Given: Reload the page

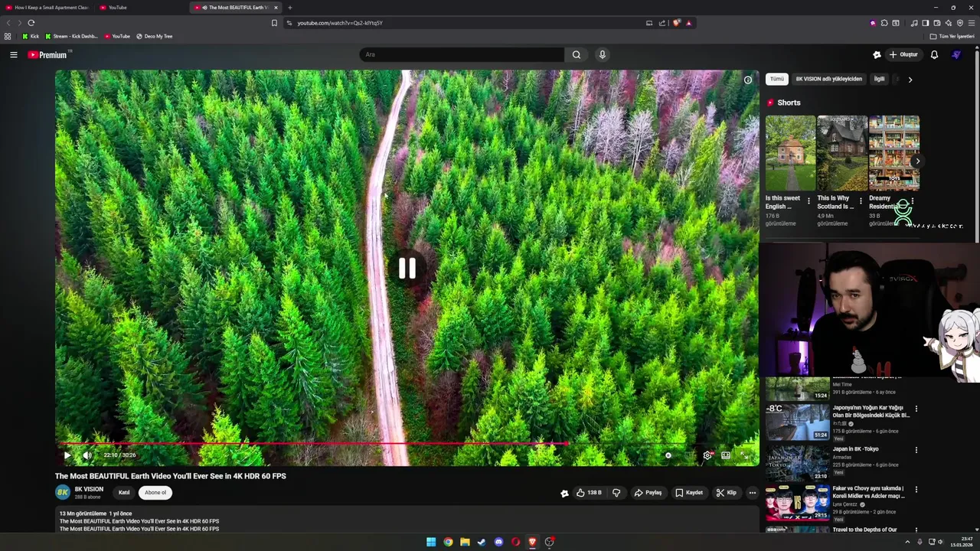Looking at the screenshot, I should pyautogui.click(x=31, y=23).
